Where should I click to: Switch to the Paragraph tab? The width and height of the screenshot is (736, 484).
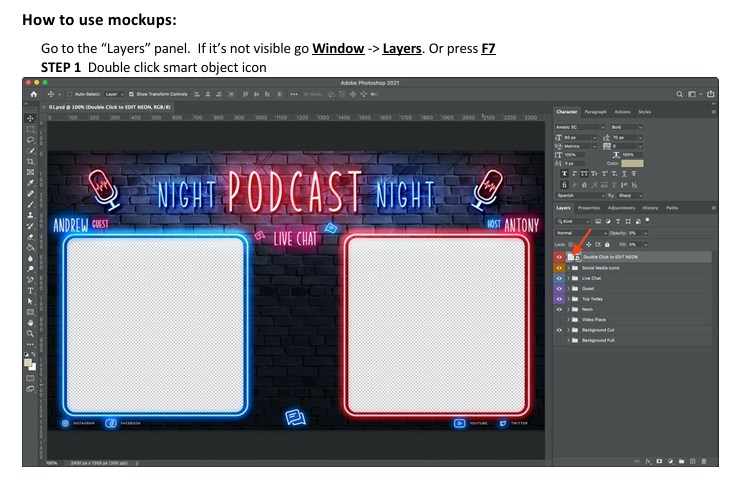(596, 112)
